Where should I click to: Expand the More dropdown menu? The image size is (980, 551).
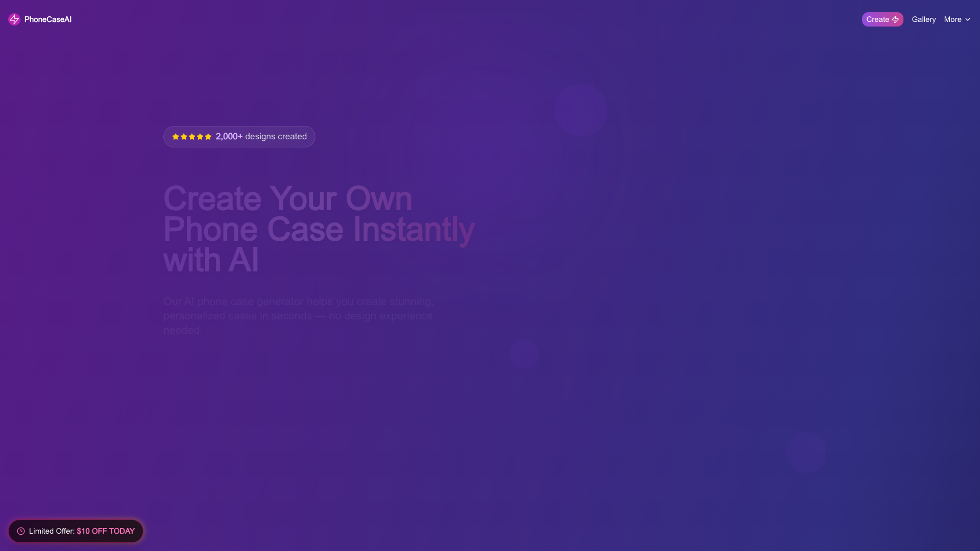tap(957, 19)
